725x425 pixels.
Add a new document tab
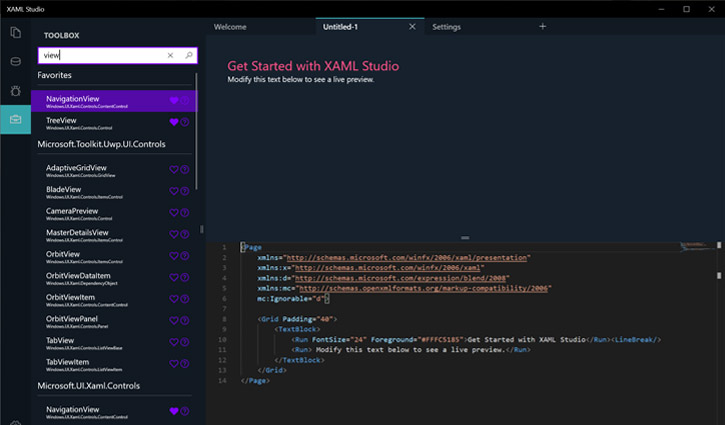pos(542,26)
